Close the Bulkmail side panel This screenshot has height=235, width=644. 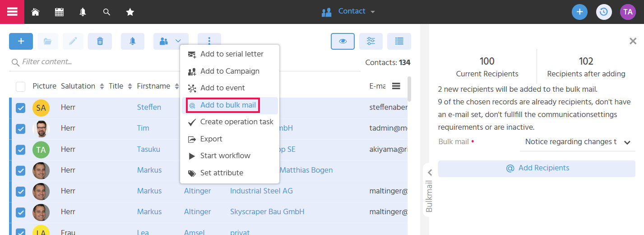[x=633, y=41]
